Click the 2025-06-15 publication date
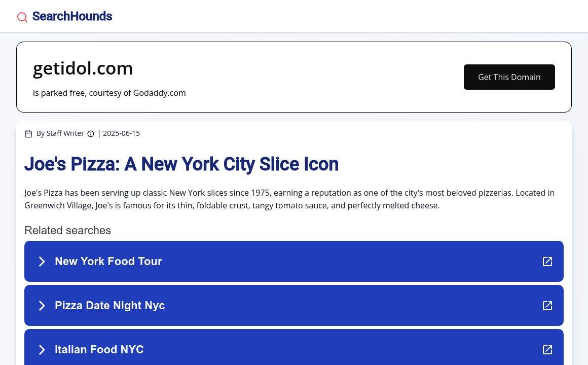The width and height of the screenshot is (588, 365). (121, 133)
